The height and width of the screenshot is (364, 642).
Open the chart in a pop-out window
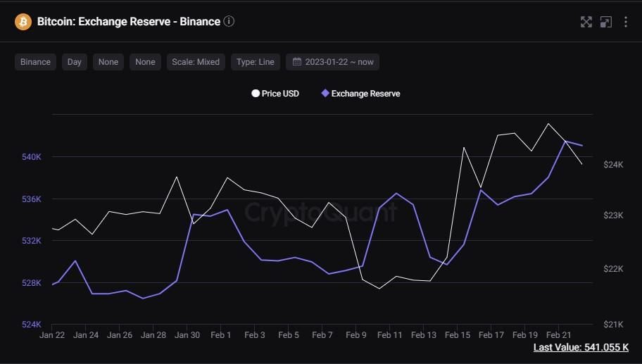606,22
